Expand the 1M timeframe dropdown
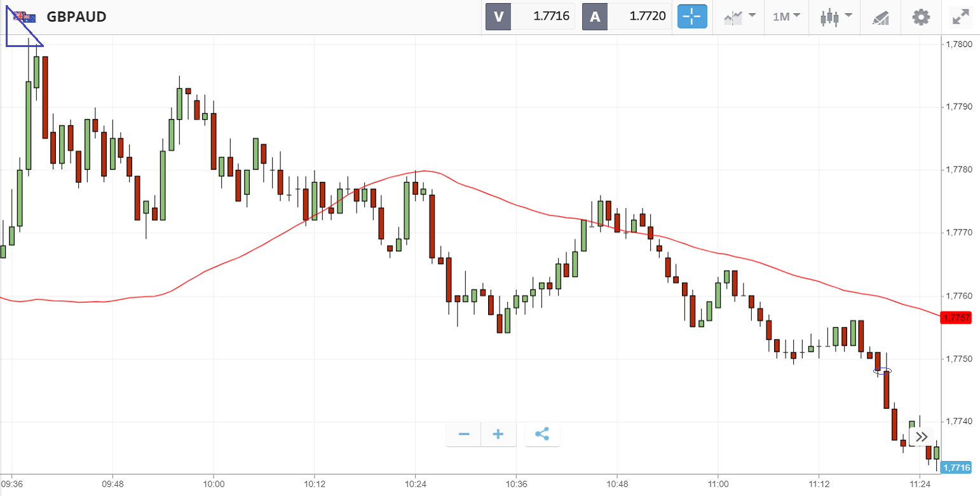 click(786, 17)
